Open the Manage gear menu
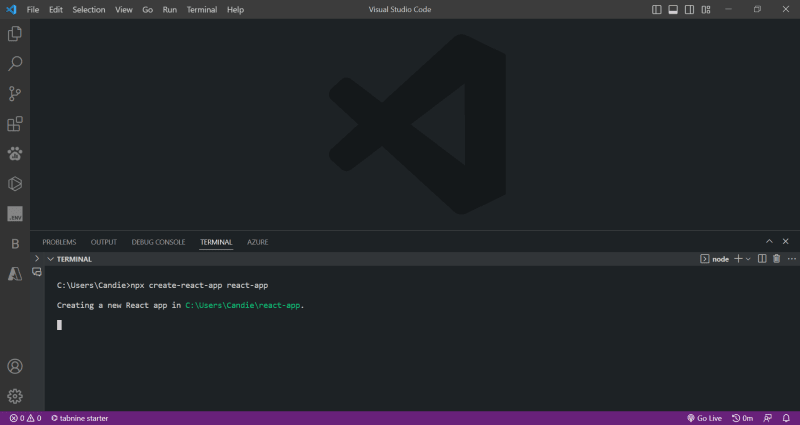Image resolution: width=800 pixels, height=425 pixels. point(15,396)
